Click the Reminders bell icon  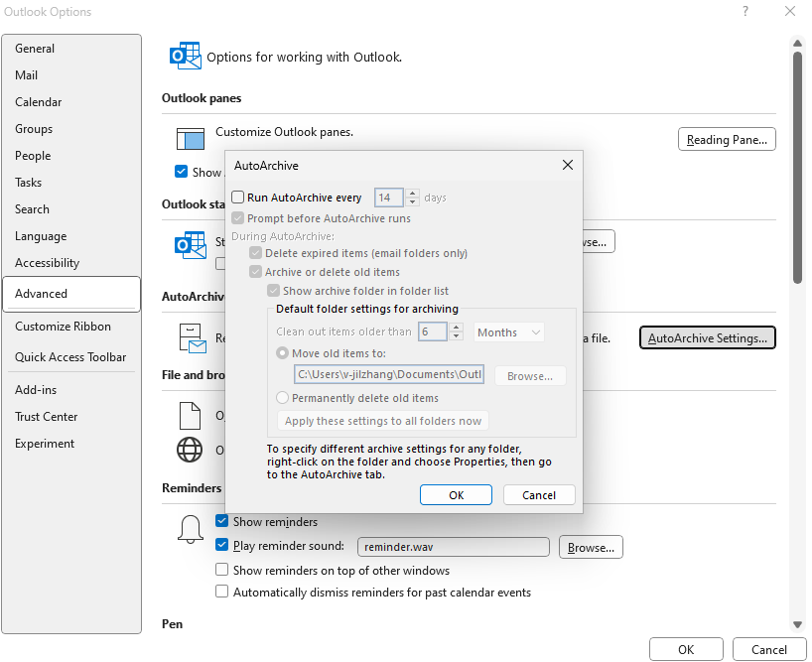point(190,529)
